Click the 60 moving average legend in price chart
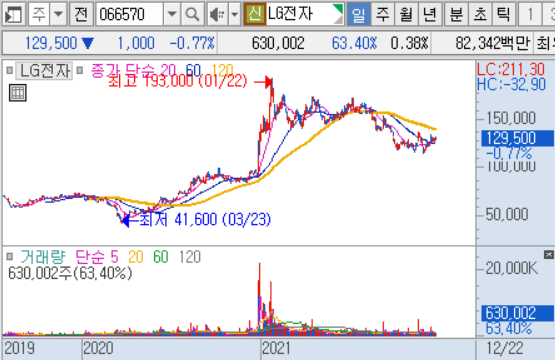Screen dimensions: 555x360 pos(194,70)
